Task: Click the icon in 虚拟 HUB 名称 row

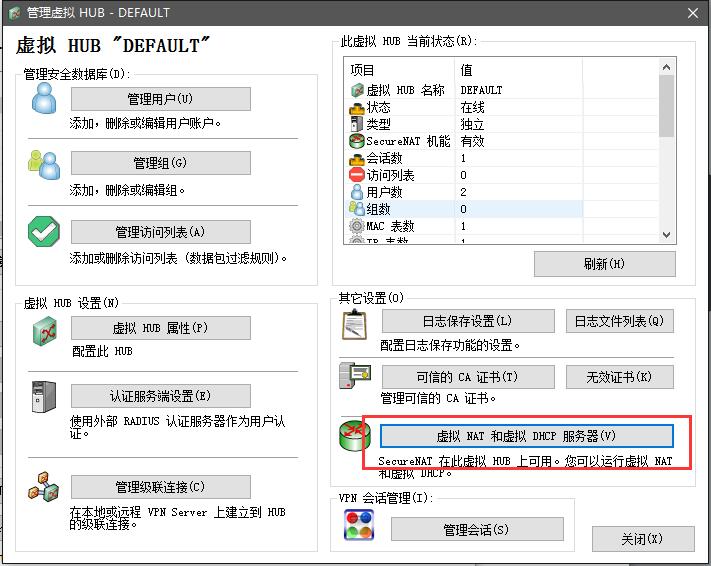Action: click(357, 90)
